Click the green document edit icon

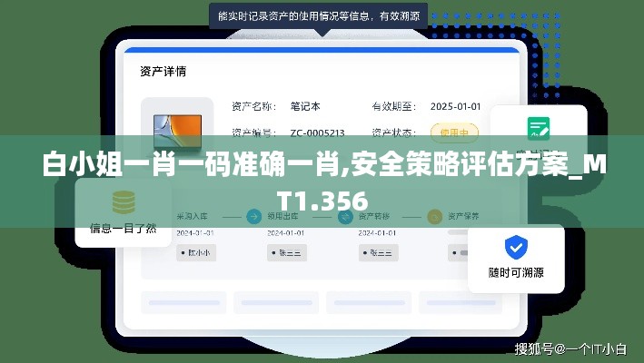tap(539, 128)
